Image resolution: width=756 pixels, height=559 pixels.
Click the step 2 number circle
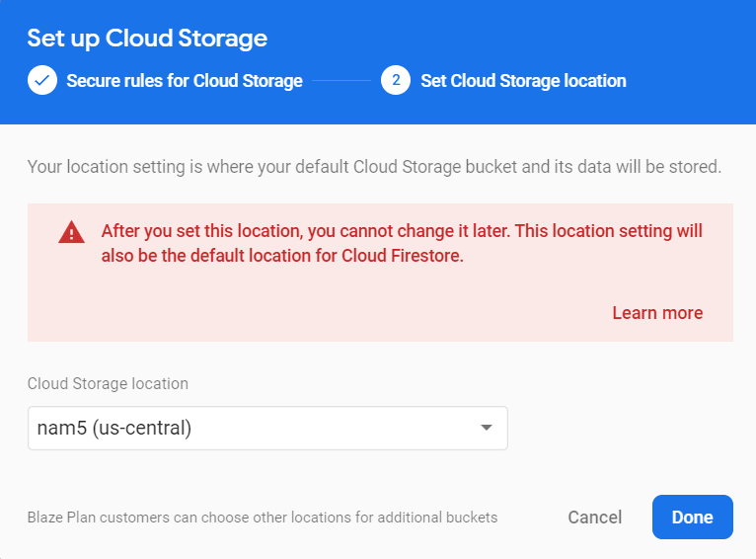click(x=396, y=80)
